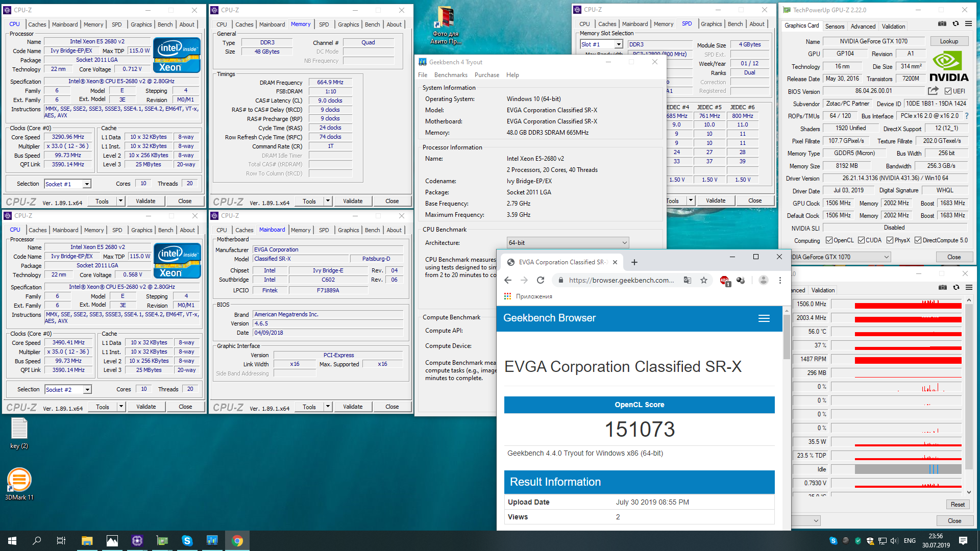This screenshot has height=551, width=980.
Task: Click the GPU temperature 56.0 °C sensor graph
Action: pyautogui.click(x=896, y=332)
